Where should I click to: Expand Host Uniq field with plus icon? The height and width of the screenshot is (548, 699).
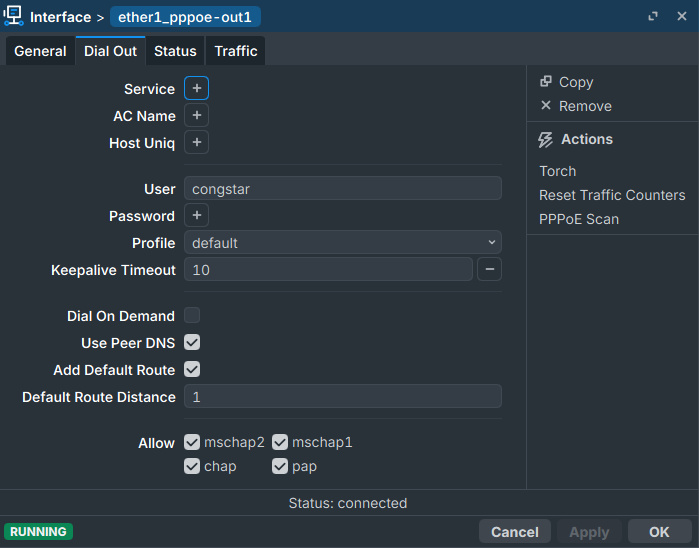point(196,143)
